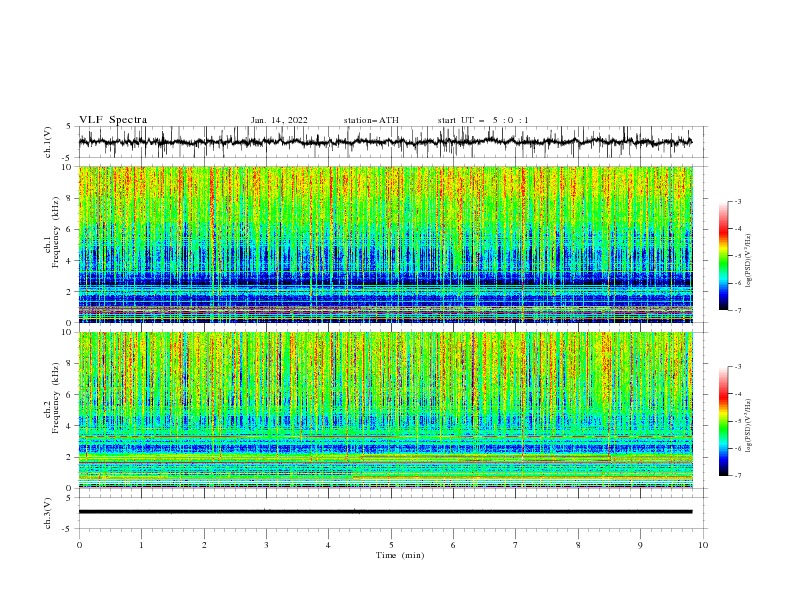792x612 pixels.
Task: Click the "10" frequency tick of ch.1
Action: (x=67, y=167)
